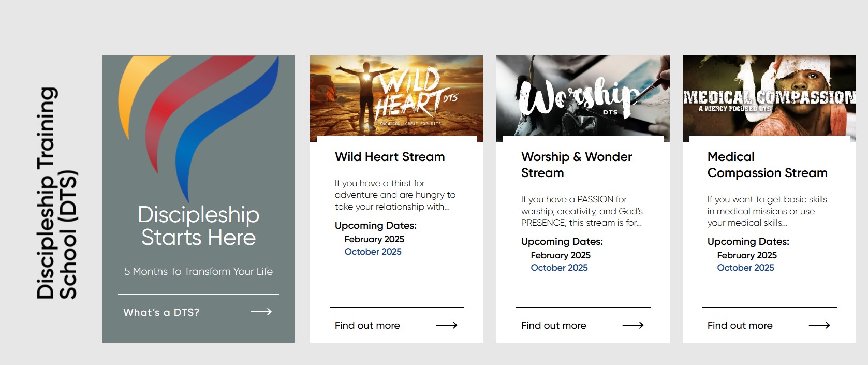Click Find out more under Wild Heart Stream
This screenshot has width=868, height=365.
367,326
